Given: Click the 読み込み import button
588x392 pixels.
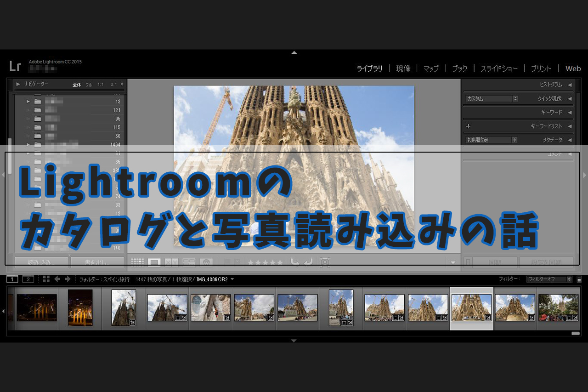Looking at the screenshot, I should pos(41,262).
